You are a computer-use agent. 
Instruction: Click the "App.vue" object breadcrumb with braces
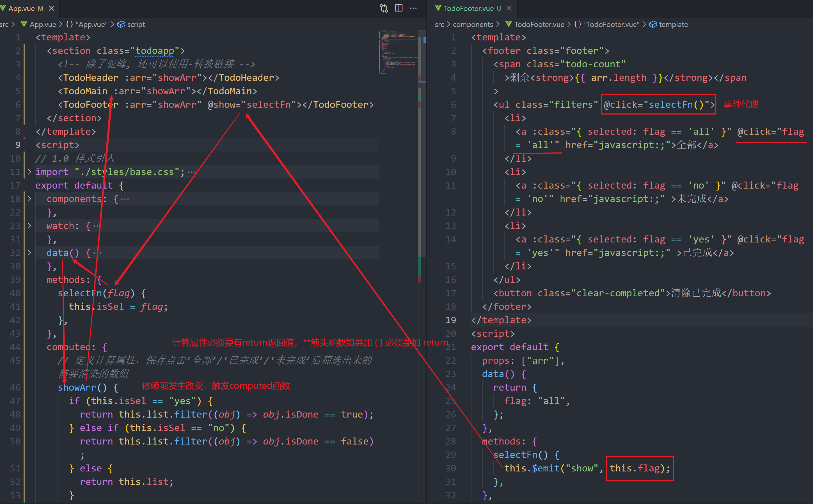click(87, 24)
